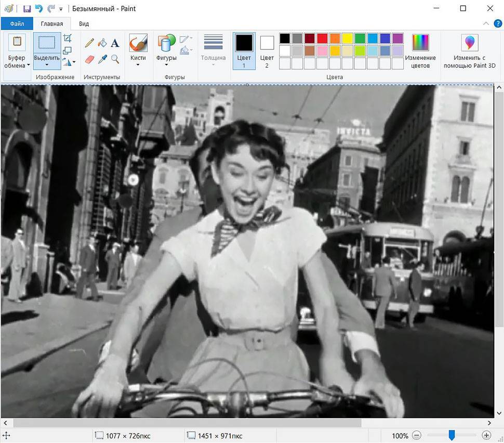Select the Fill with color bucket tool
This screenshot has width=504, height=443.
pos(102,43)
